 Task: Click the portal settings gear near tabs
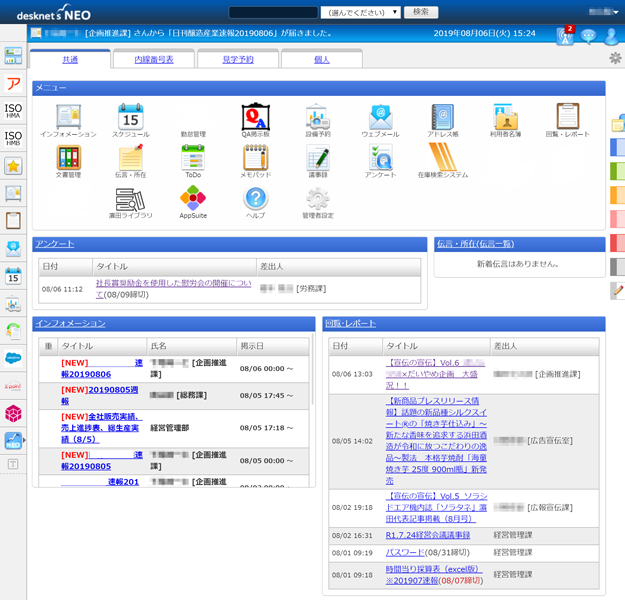pos(615,58)
